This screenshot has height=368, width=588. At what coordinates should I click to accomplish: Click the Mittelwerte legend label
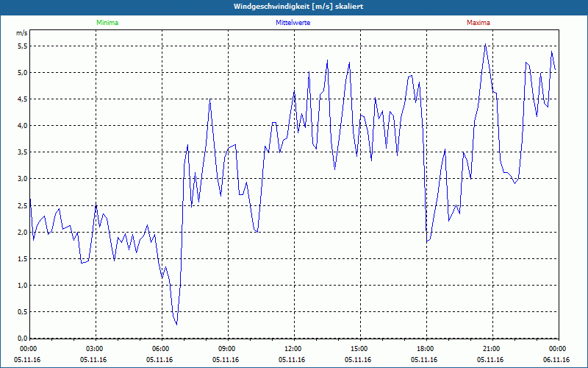pyautogui.click(x=293, y=23)
